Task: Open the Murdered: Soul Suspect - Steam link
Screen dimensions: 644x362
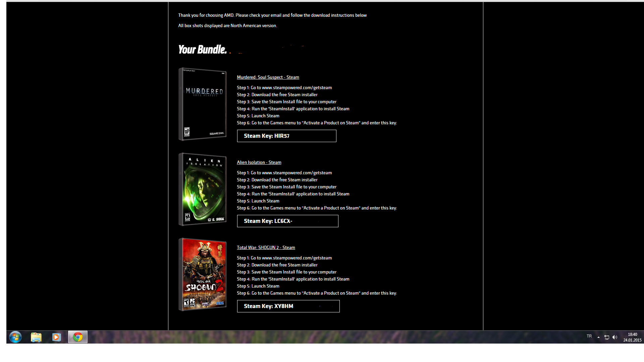Action: (268, 77)
